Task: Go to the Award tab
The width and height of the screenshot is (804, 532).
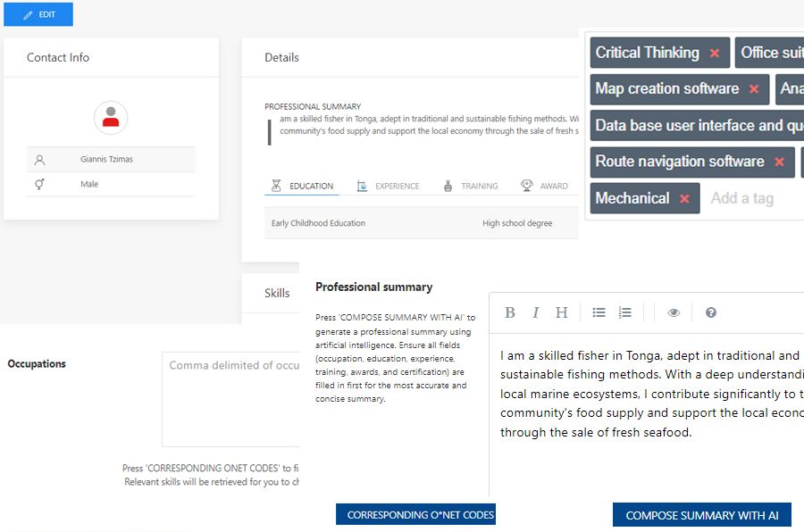Action: [544, 186]
